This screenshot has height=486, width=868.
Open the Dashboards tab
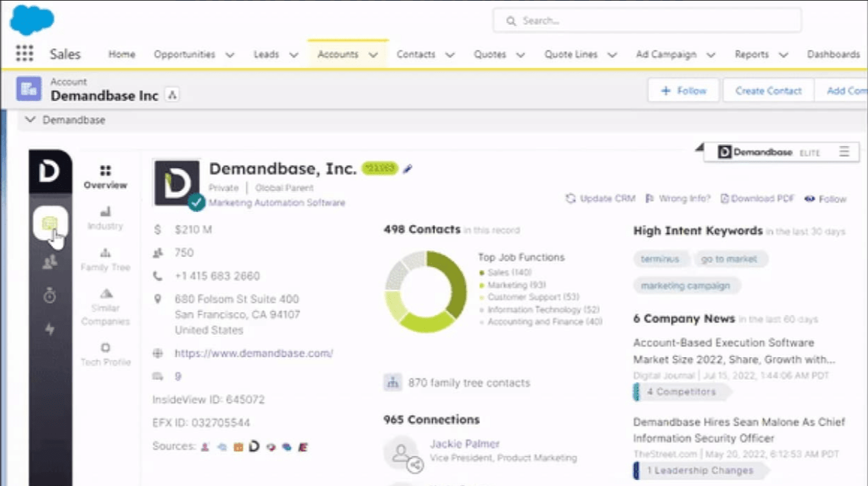[833, 54]
